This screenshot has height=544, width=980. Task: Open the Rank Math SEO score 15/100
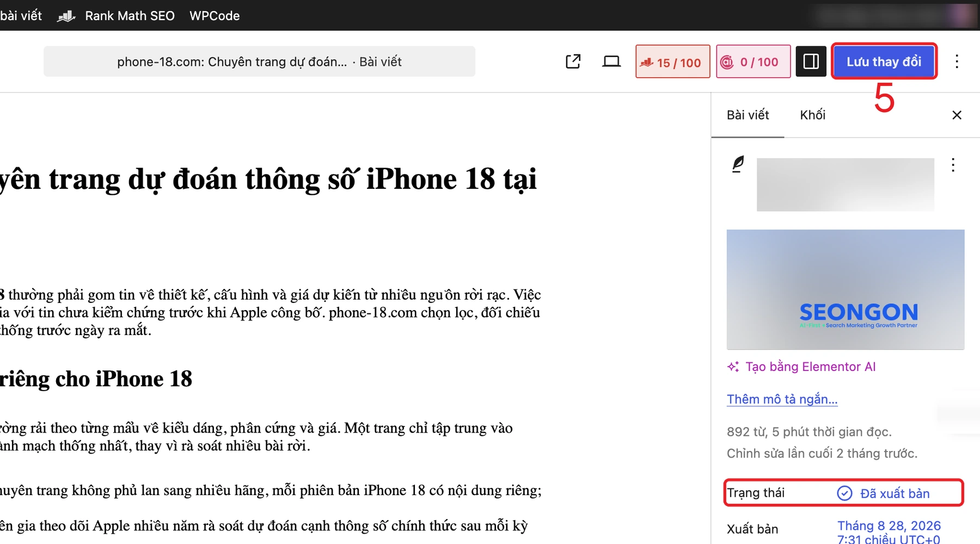pyautogui.click(x=672, y=62)
